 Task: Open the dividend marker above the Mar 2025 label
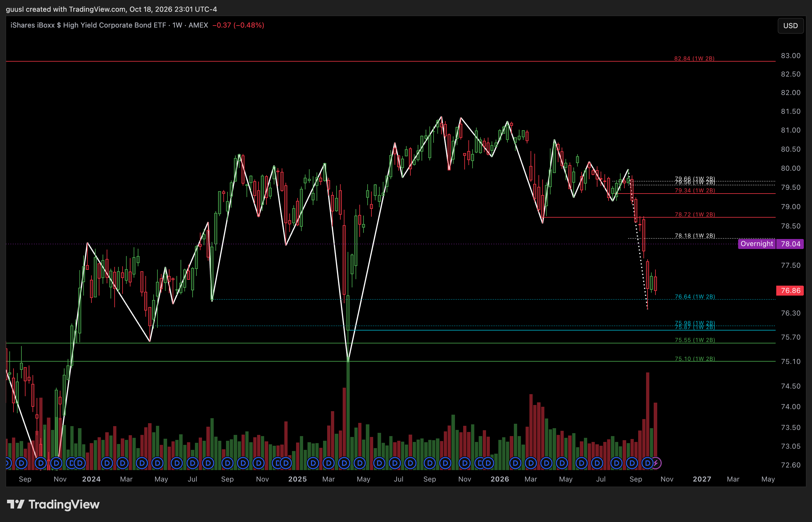[329, 463]
